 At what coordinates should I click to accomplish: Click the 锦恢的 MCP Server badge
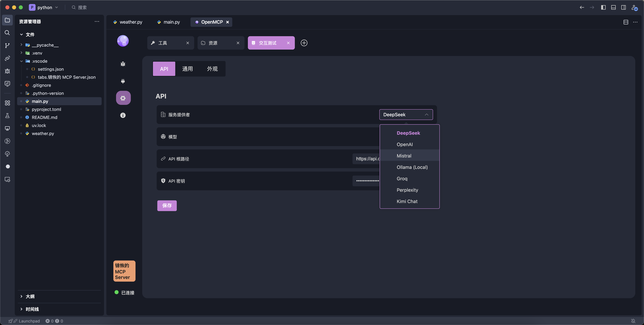pyautogui.click(x=124, y=271)
